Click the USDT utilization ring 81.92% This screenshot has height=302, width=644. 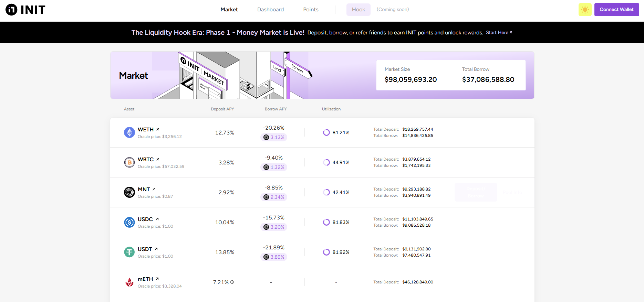tap(326, 252)
